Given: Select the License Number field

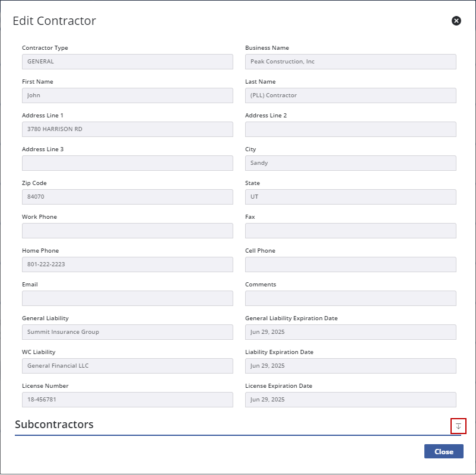Looking at the screenshot, I should (127, 400).
